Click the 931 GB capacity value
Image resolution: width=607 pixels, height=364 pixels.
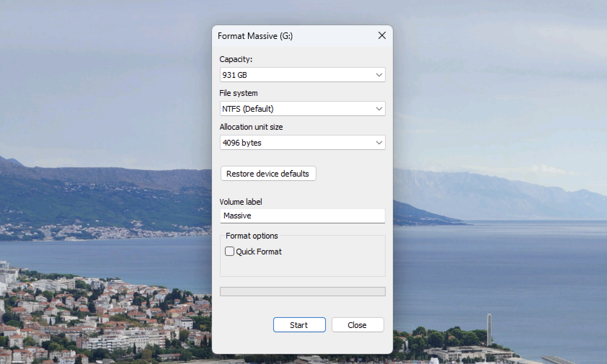pyautogui.click(x=235, y=75)
